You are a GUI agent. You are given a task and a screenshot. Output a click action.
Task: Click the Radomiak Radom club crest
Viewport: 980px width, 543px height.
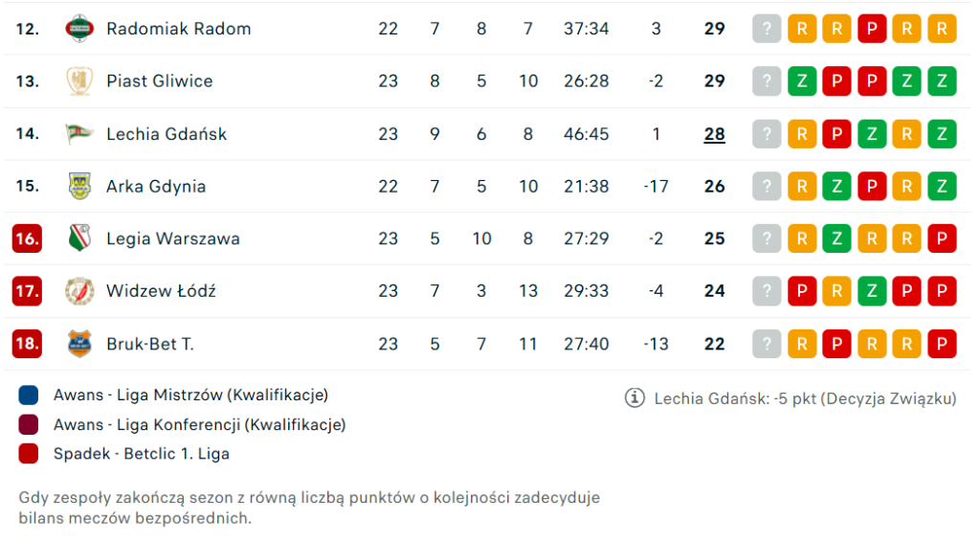click(79, 29)
